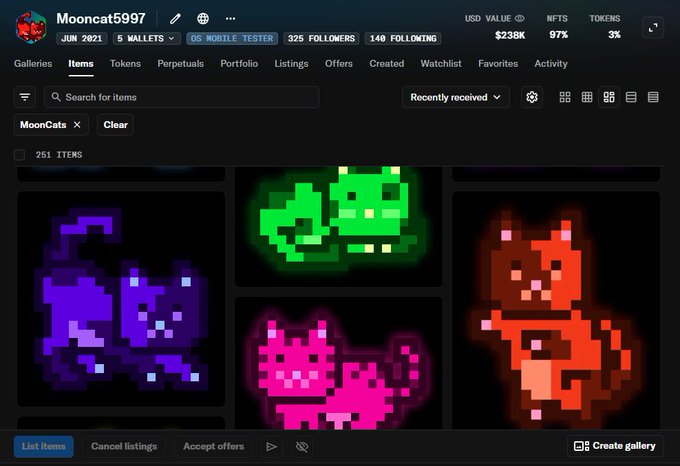Screen dimensions: 680x466
Task: Click the 251 ITEMS count label
Action: [x=59, y=155]
